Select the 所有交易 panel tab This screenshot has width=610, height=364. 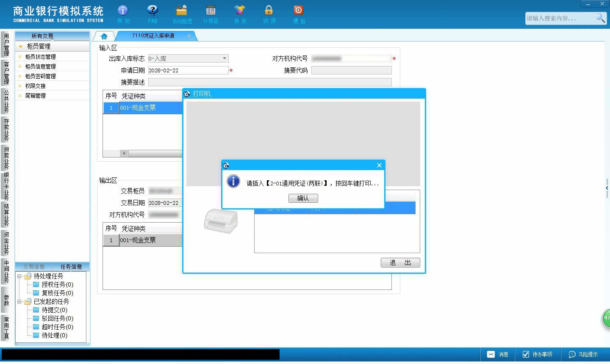[42, 36]
